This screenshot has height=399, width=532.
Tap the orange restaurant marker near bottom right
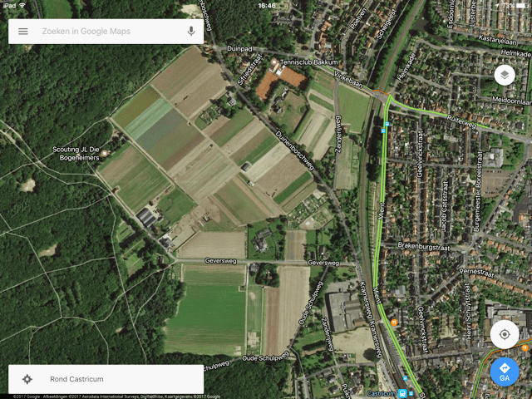[525, 347]
